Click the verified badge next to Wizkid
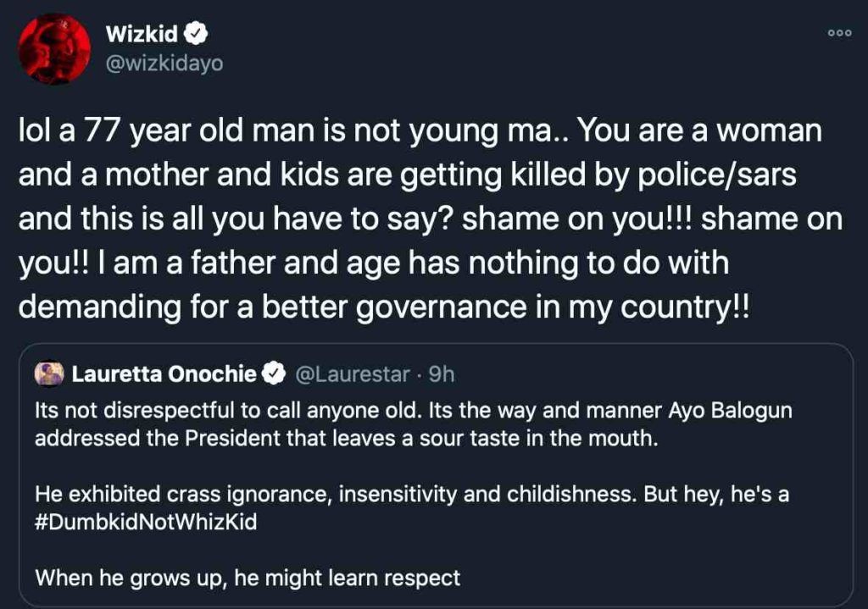The image size is (868, 609). point(197,35)
